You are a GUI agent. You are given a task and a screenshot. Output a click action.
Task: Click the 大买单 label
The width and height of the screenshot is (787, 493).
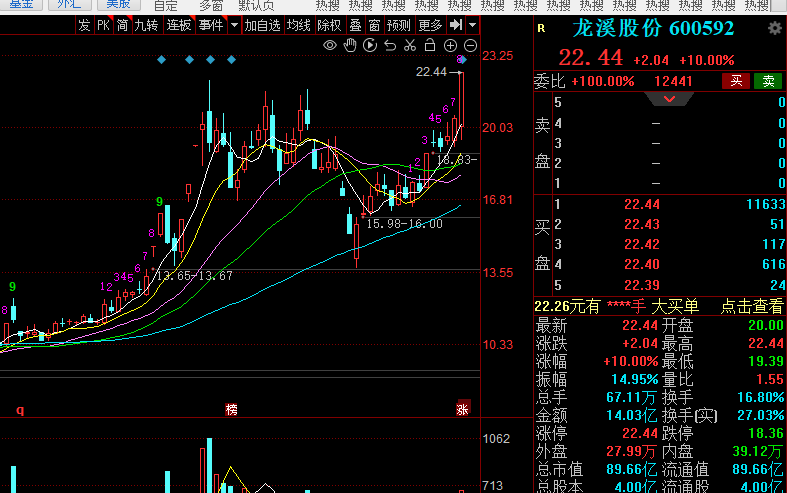(675, 306)
